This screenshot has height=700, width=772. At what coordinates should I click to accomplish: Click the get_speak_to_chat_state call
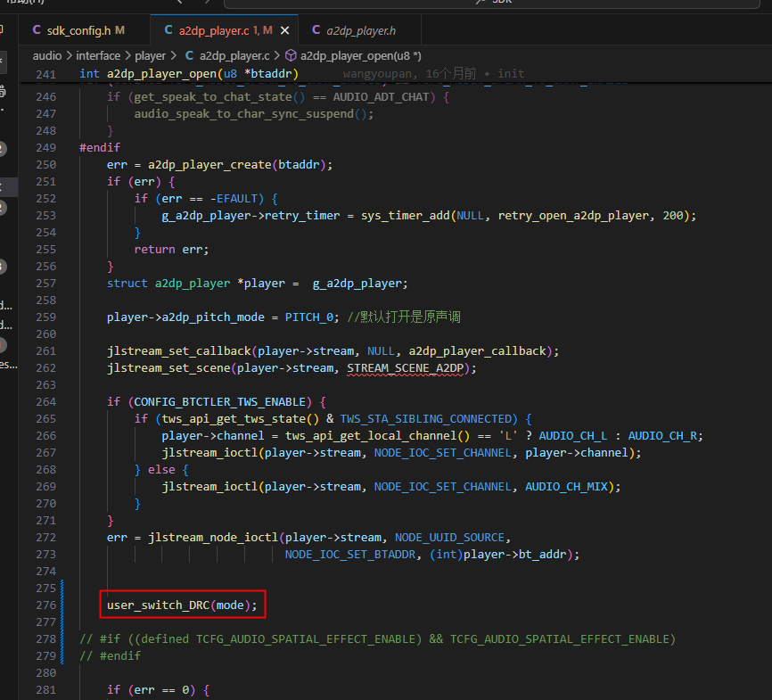pyautogui.click(x=213, y=97)
